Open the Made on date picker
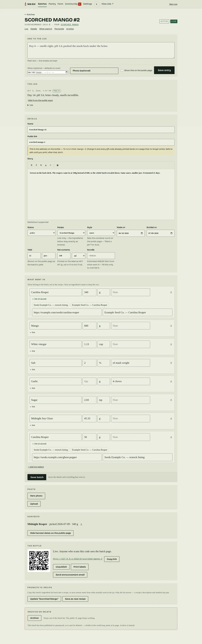This screenshot has width=202, height=644. pos(142,233)
